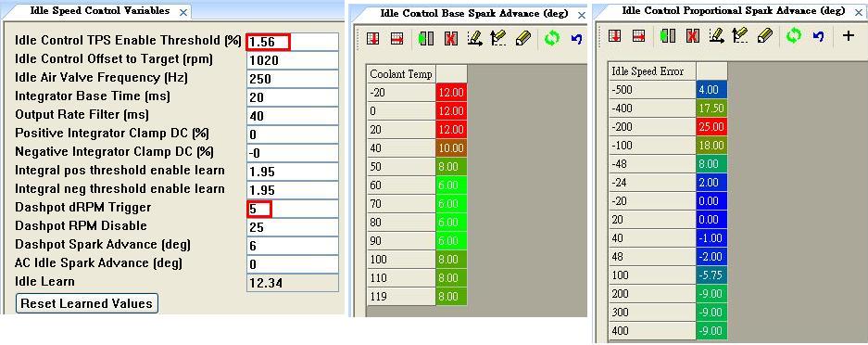The height and width of the screenshot is (345, 868).
Task: Click the eraser icon in Base Spark Advance toolbar
Action: [523, 38]
